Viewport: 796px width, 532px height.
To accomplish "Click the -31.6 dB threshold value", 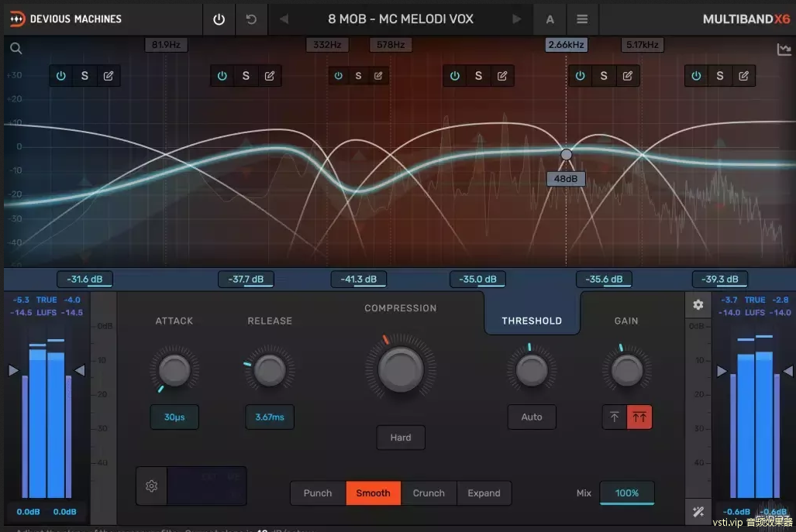I will pyautogui.click(x=84, y=280).
